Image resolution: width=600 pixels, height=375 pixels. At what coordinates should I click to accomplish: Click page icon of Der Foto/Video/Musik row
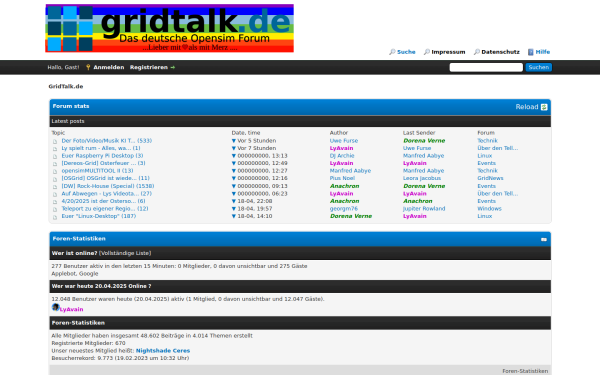55,141
